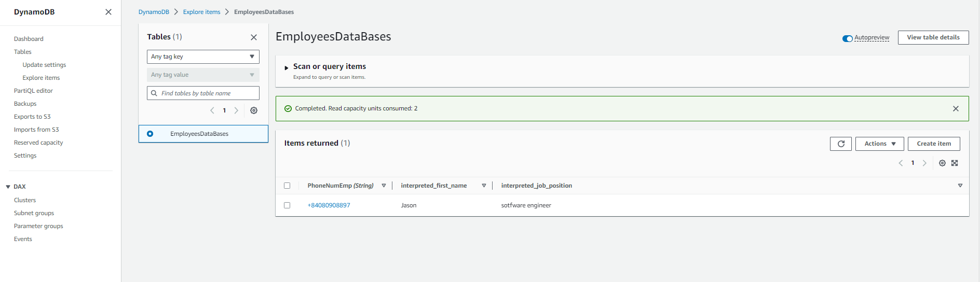Toggle the Autopreview switch

coord(848,38)
